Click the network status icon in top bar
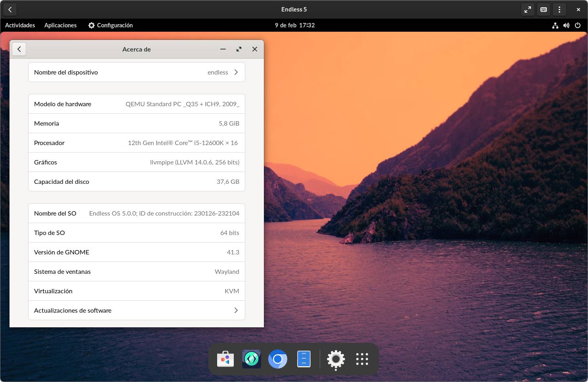 (x=555, y=25)
